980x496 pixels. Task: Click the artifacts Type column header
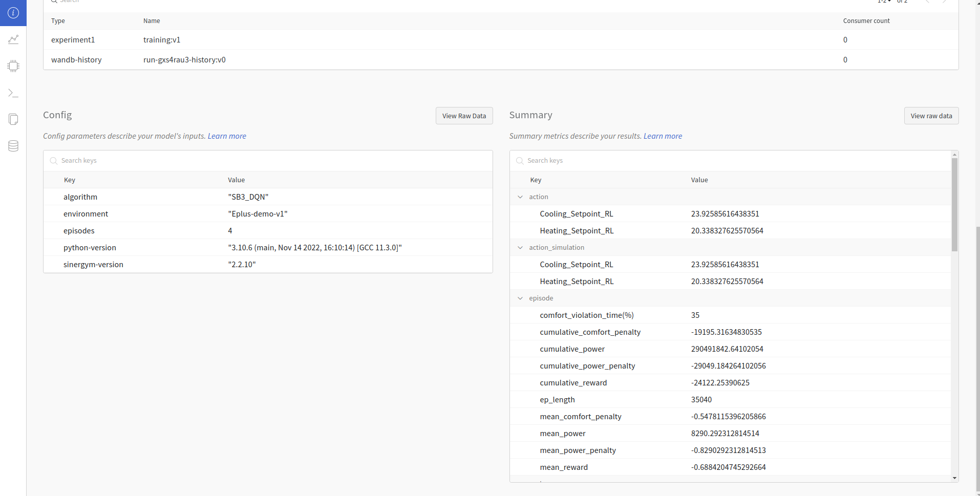pyautogui.click(x=58, y=21)
